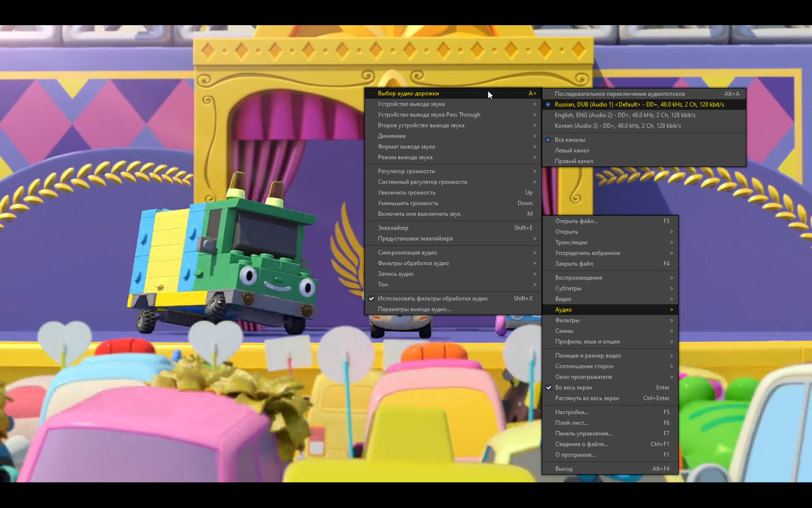The width and height of the screenshot is (812, 508).
Task: Expand the Формат вывода звука submenu
Action: (406, 147)
